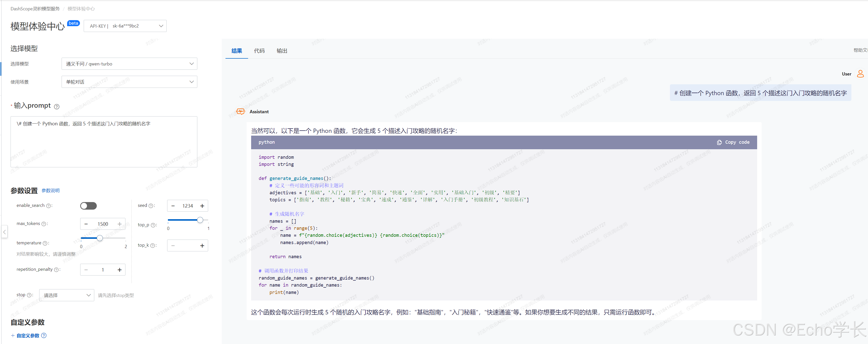Click the stop parameter help icon

[29, 295]
